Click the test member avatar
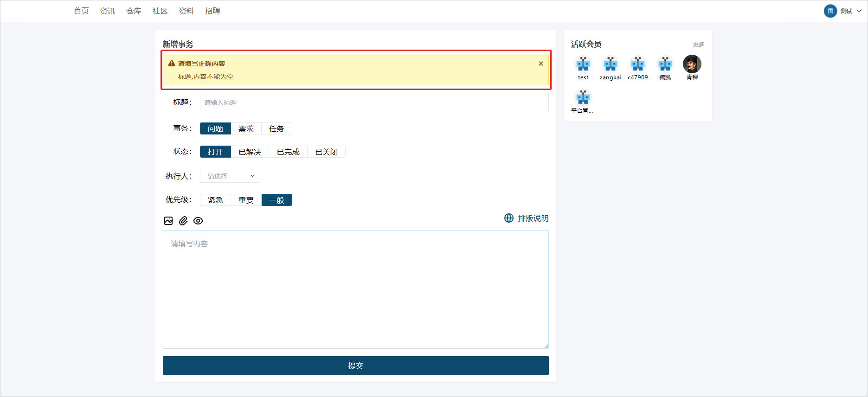 coord(583,64)
